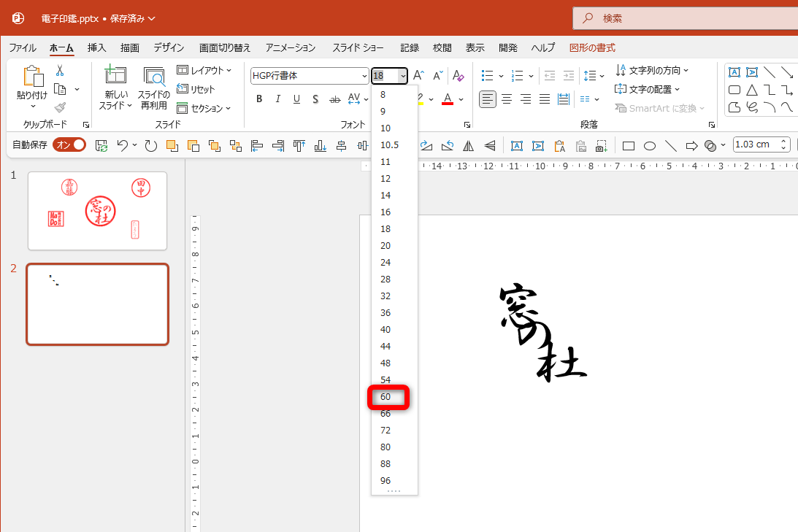Open the セクション dropdown
Viewport: 798px width, 532px height.
pyautogui.click(x=204, y=108)
